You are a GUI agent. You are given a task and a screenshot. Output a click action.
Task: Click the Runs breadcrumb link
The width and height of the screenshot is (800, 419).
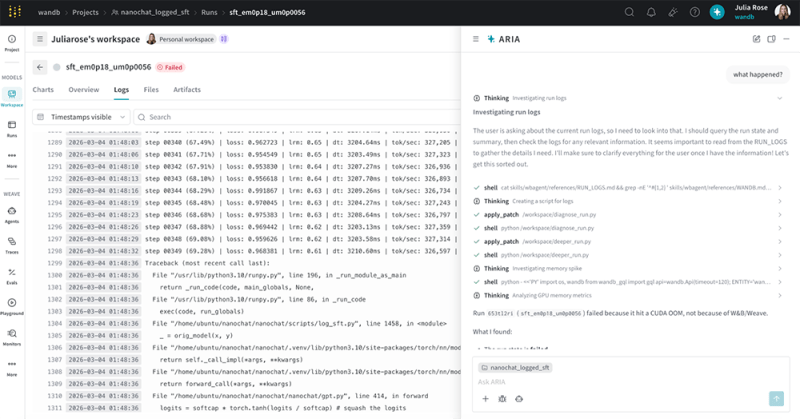(209, 12)
